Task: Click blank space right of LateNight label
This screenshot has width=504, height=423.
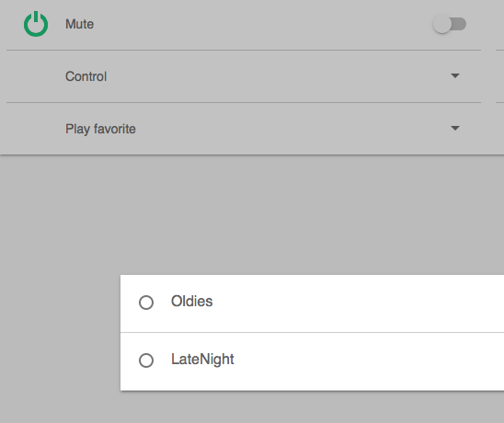Action: (x=370, y=360)
